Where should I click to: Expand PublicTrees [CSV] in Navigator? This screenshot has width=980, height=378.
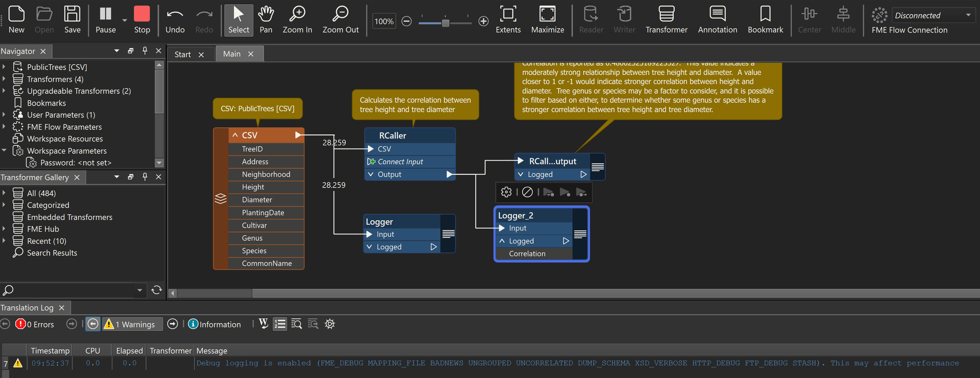tap(4, 67)
